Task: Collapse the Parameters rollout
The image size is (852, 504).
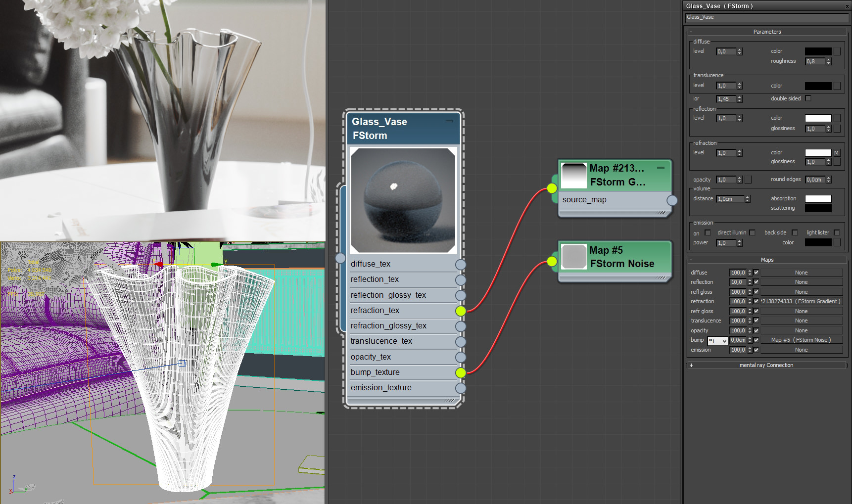Action: click(766, 32)
